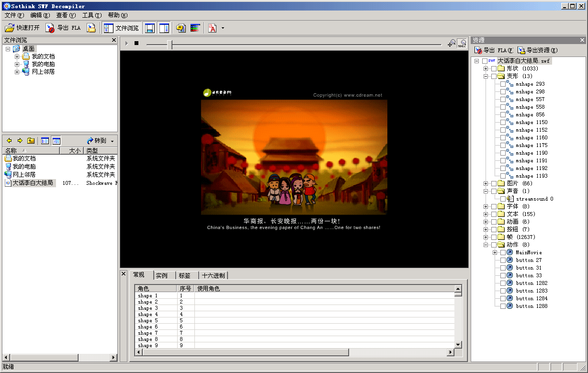Click the up-one-level folder icon
Viewport: 588px width, 373px height.
31,141
